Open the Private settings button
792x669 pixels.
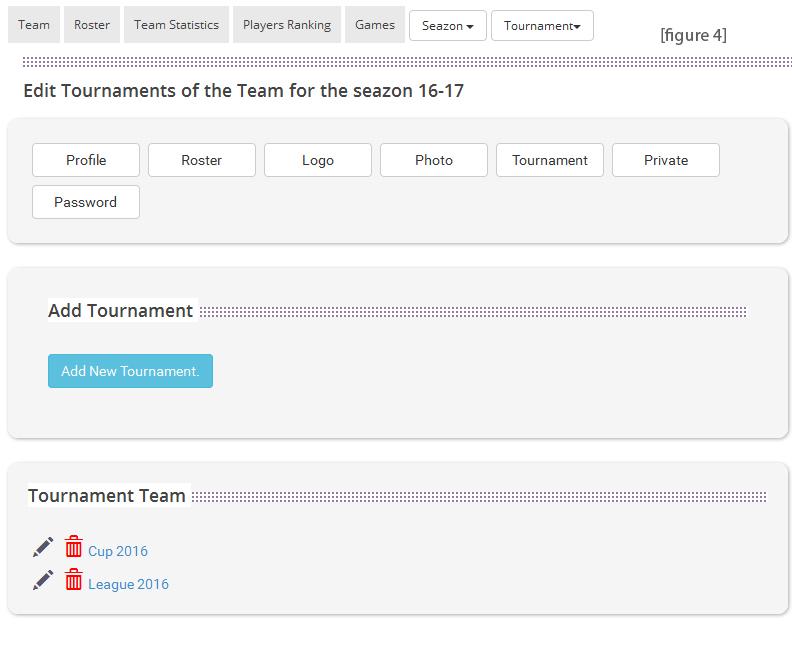click(x=666, y=160)
